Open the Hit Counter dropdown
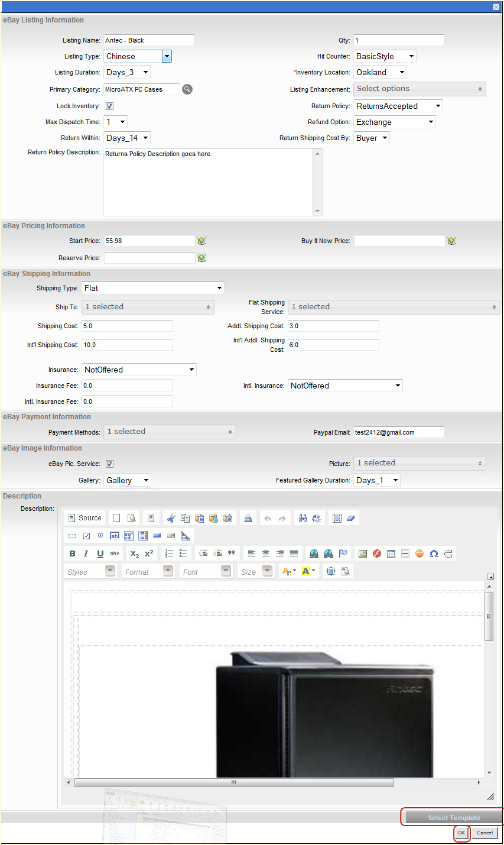Image resolution: width=504 pixels, height=845 pixels. pyautogui.click(x=385, y=56)
